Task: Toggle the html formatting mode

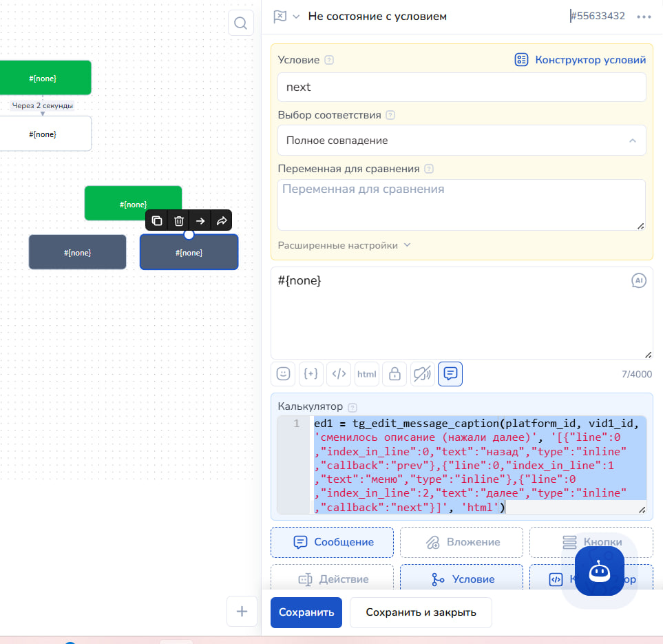Action: [x=366, y=374]
